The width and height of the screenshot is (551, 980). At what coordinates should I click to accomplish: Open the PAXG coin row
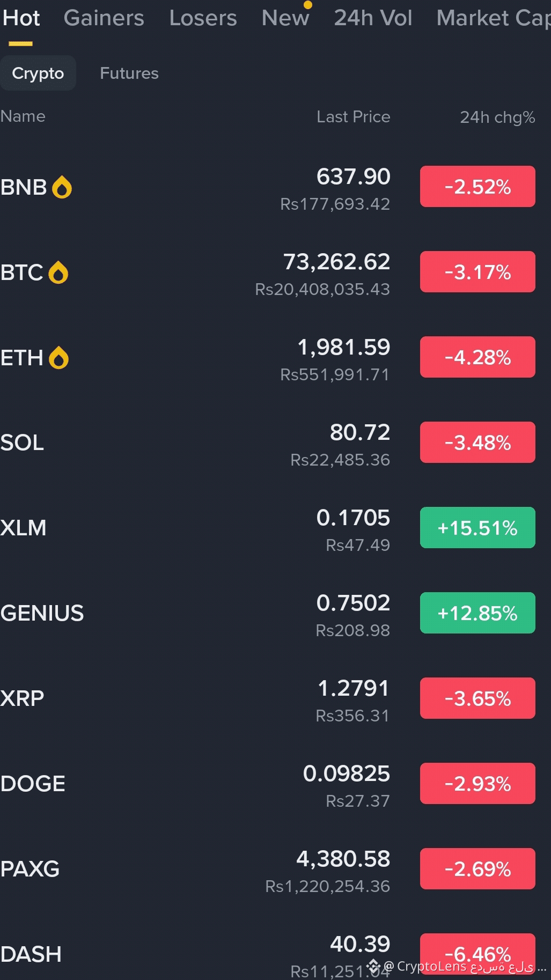coord(275,869)
